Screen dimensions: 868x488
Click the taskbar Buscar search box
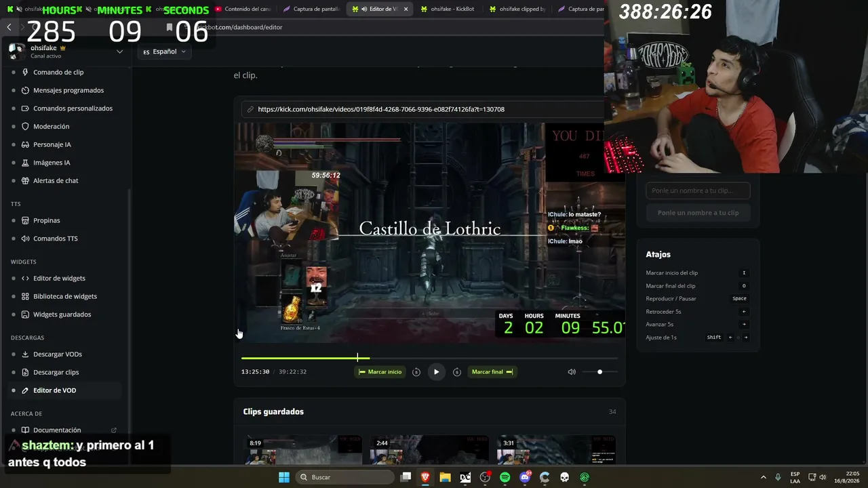[x=344, y=477]
